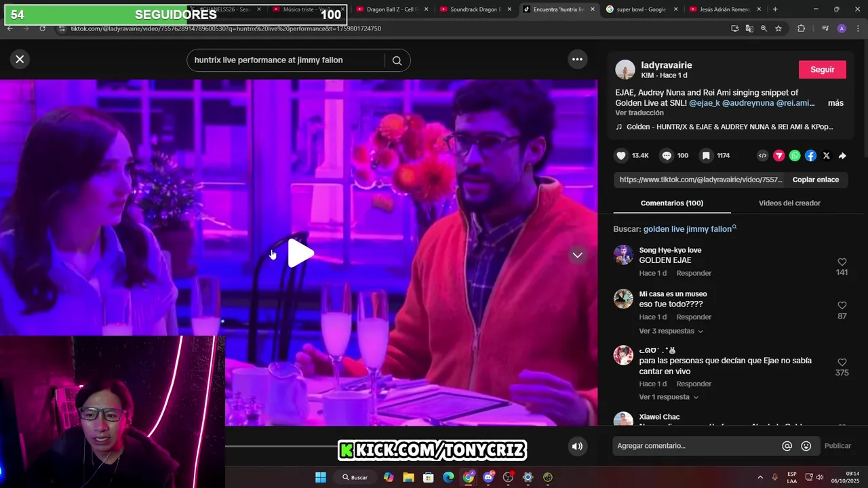Open the emoji picker icon
The image size is (868, 488).
(806, 446)
